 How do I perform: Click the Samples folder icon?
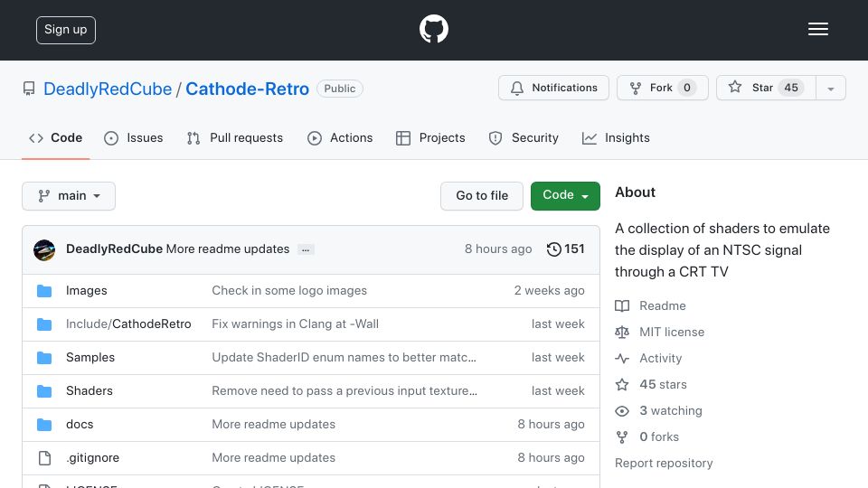44,358
